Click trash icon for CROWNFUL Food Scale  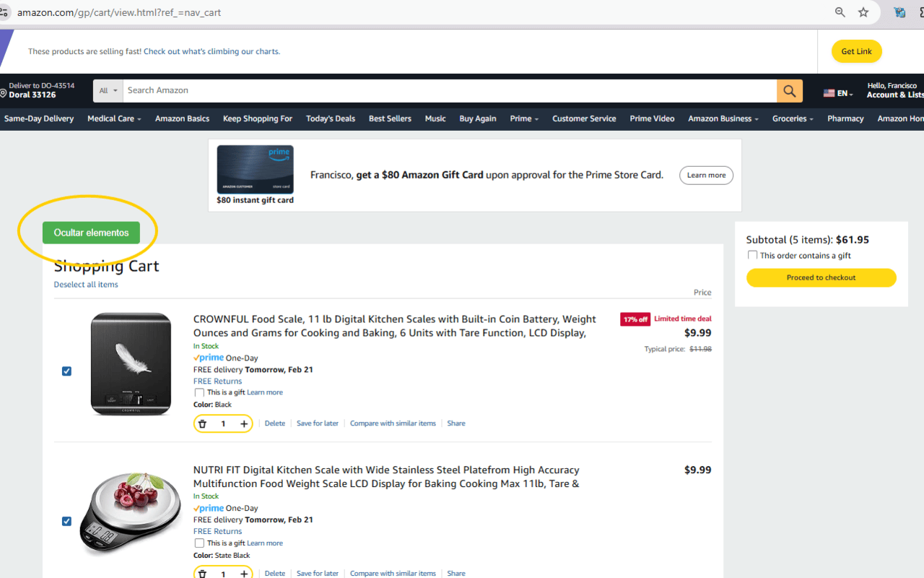click(203, 424)
